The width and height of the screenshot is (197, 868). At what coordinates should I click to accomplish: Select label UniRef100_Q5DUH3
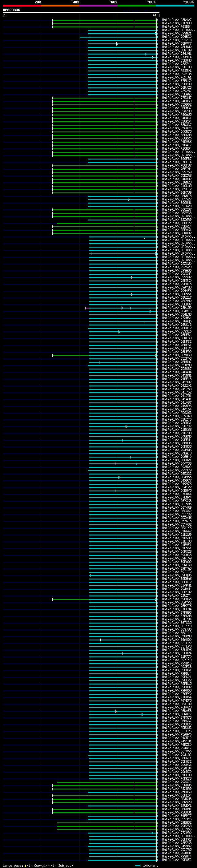pyautogui.click(x=176, y=61)
